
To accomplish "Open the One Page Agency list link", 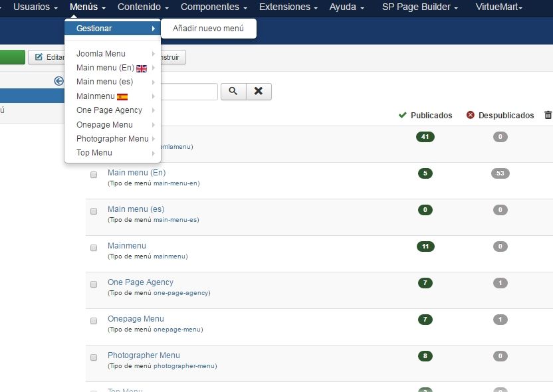I will pos(140,282).
